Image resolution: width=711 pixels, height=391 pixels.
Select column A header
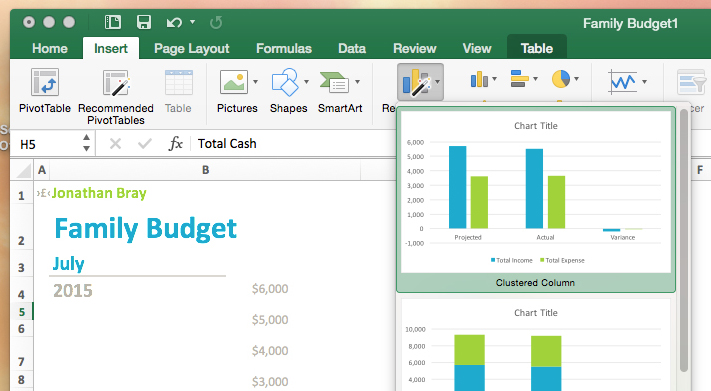tap(42, 170)
